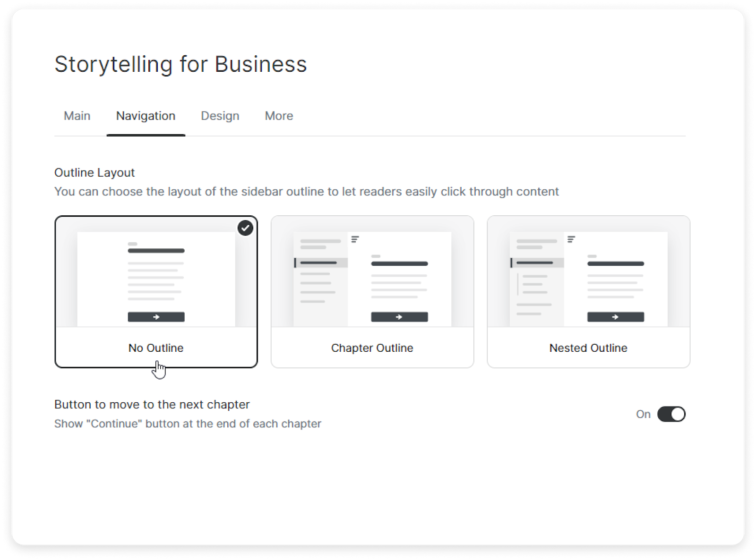Click the outline menu icon in Chapter Outline preview
The width and height of the screenshot is (756, 560).
pos(355,239)
